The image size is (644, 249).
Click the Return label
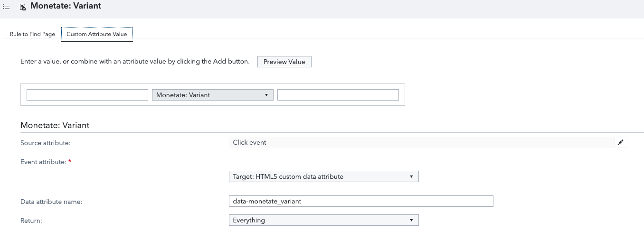[31, 221]
